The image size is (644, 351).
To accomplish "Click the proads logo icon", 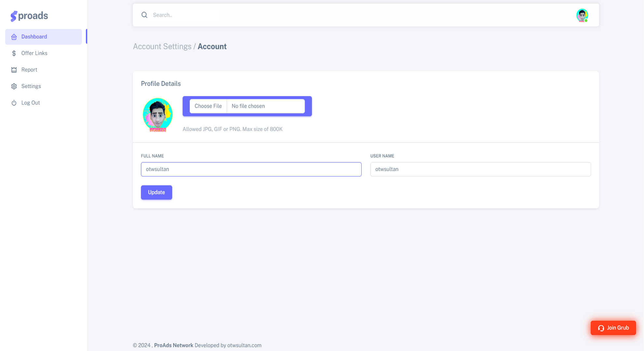I will coord(14,16).
